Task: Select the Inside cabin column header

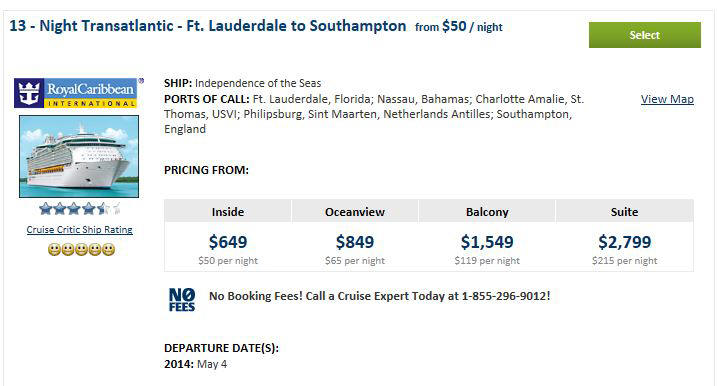Action: click(228, 212)
